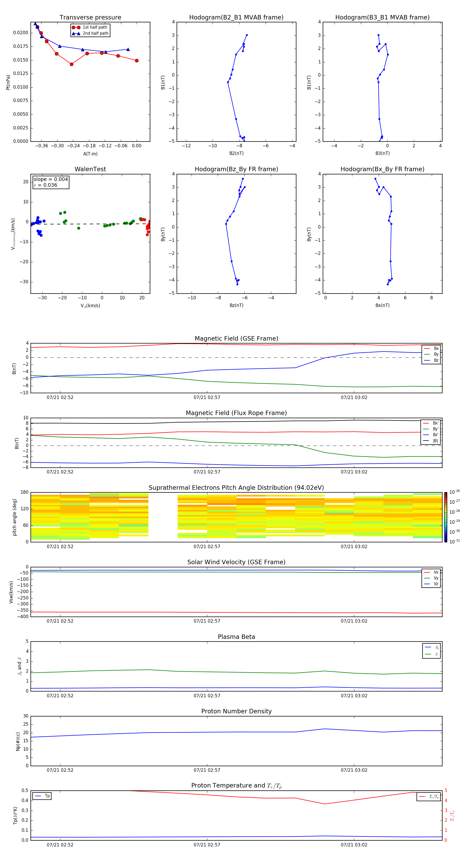
Task: Click the lowest red marker in Transverse pressure plot
Action: click(x=71, y=64)
